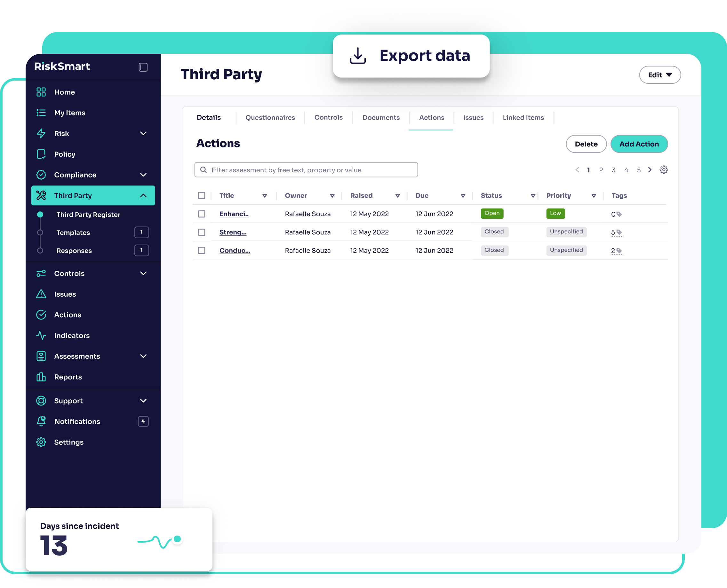Screen dimensions: 727x588
Task: Click the Add Action button
Action: (x=639, y=144)
